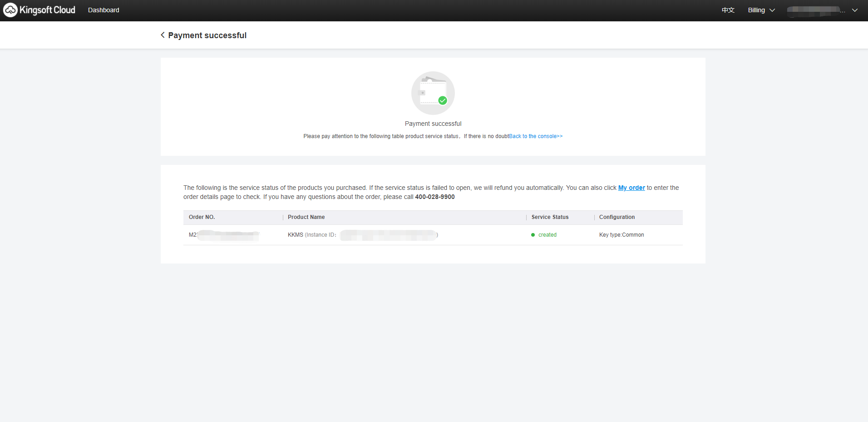The image size is (868, 422).
Task: Switch language to 中文
Action: [x=728, y=10]
